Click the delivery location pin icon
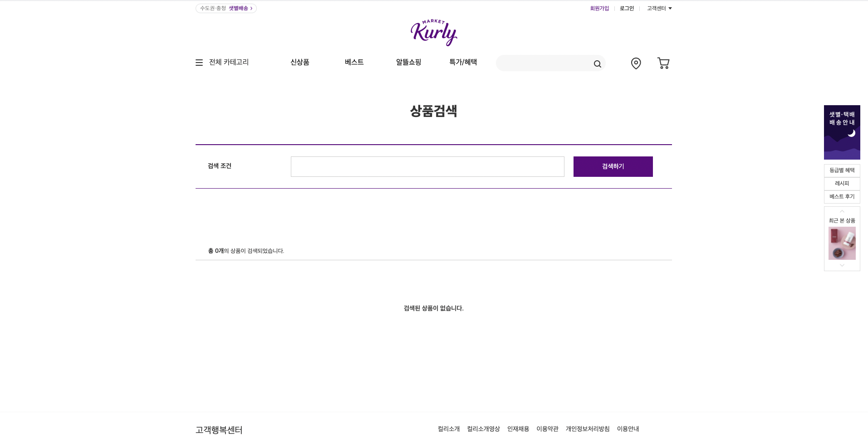 [x=635, y=63]
